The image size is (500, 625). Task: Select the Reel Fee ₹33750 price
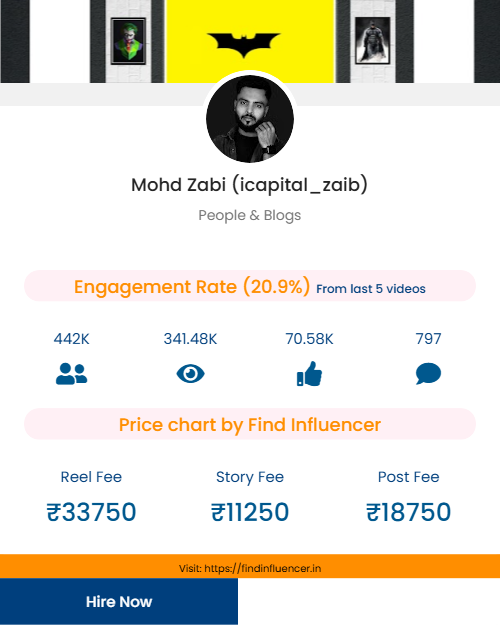click(x=91, y=512)
